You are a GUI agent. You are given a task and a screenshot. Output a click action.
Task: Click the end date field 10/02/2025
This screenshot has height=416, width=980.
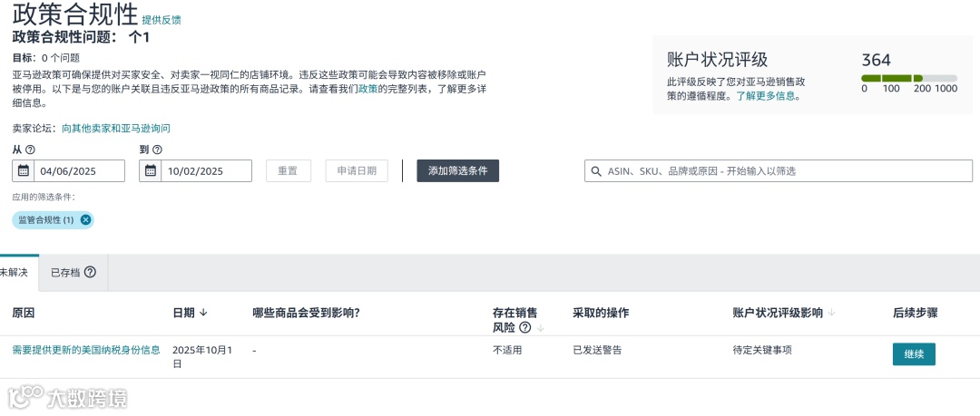click(x=196, y=171)
